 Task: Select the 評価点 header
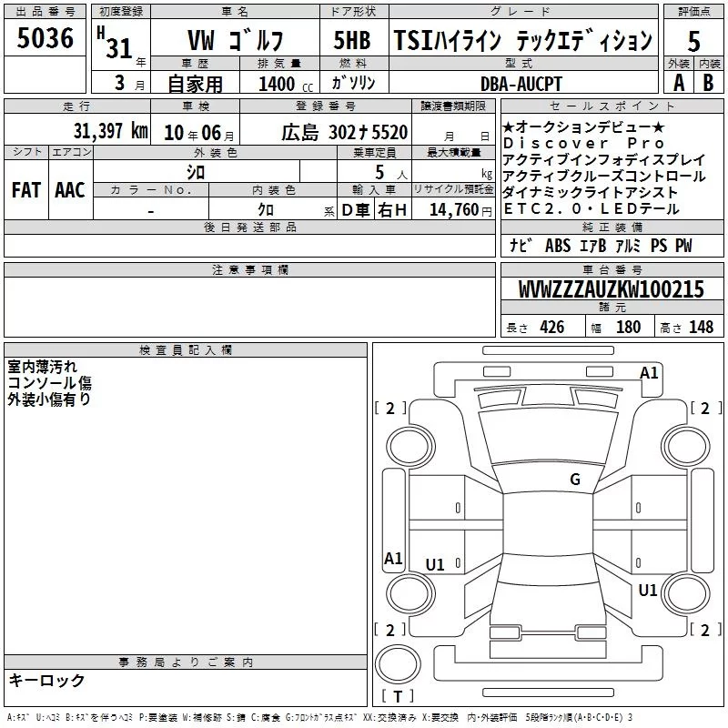(693, 11)
